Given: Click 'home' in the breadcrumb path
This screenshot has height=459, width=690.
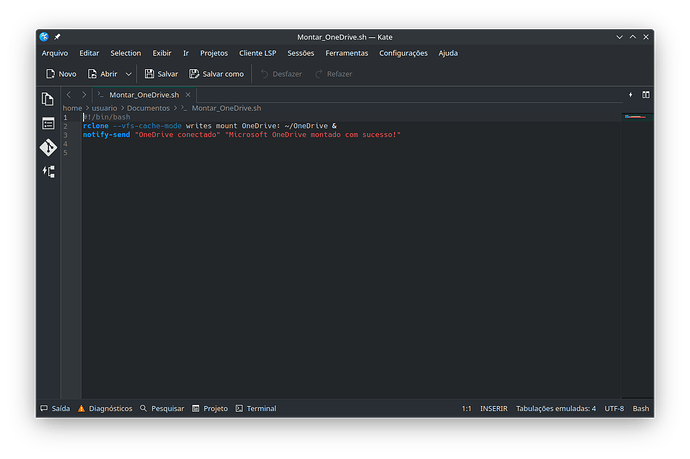Looking at the screenshot, I should (x=72, y=108).
